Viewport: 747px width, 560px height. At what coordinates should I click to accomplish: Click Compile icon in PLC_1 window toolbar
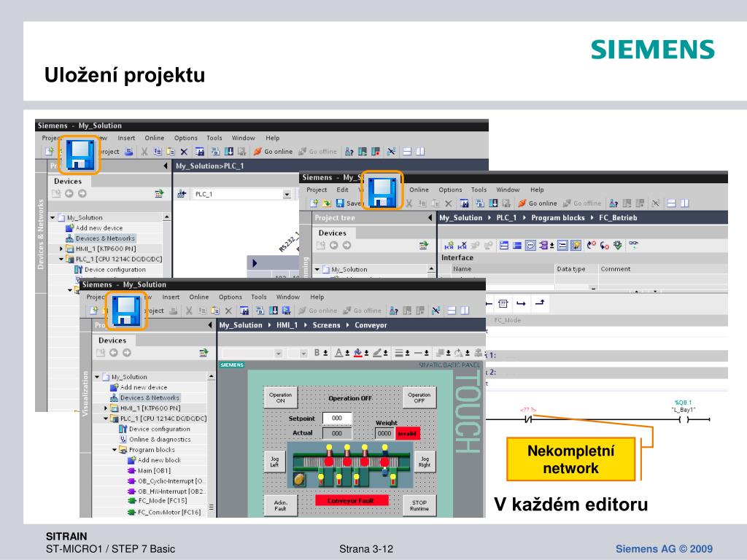pos(215,152)
